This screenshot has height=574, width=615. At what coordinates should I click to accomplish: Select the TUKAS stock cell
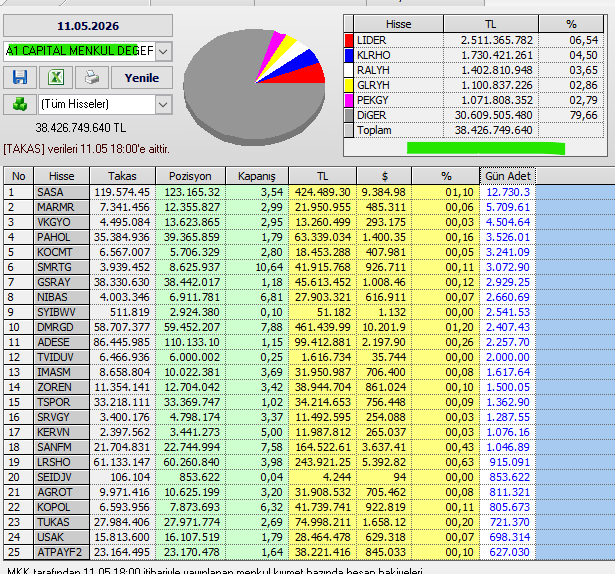62,522
